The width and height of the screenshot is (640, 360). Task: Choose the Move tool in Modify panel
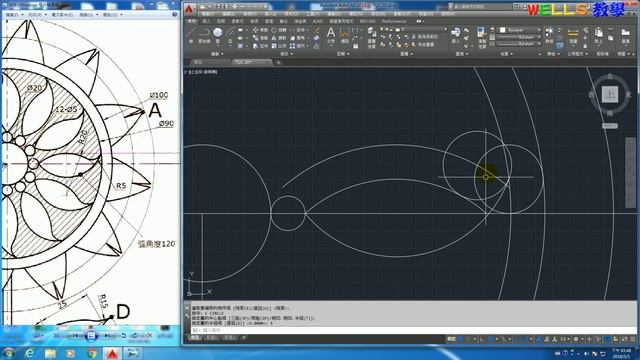[260, 30]
